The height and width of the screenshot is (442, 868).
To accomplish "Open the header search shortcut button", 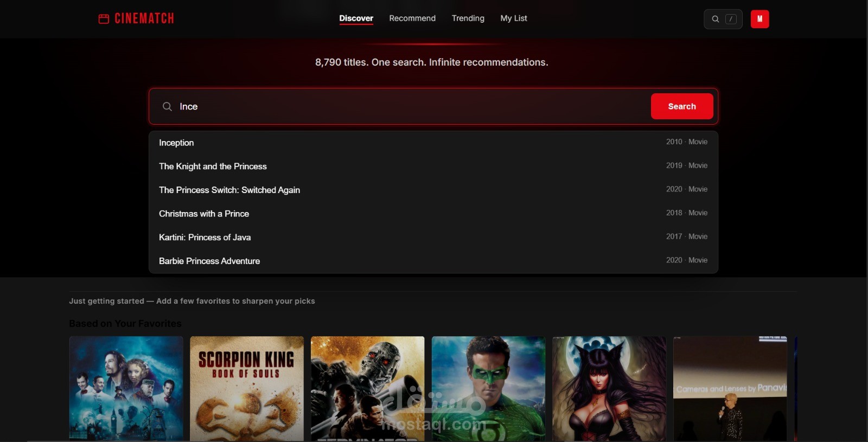I will [723, 19].
